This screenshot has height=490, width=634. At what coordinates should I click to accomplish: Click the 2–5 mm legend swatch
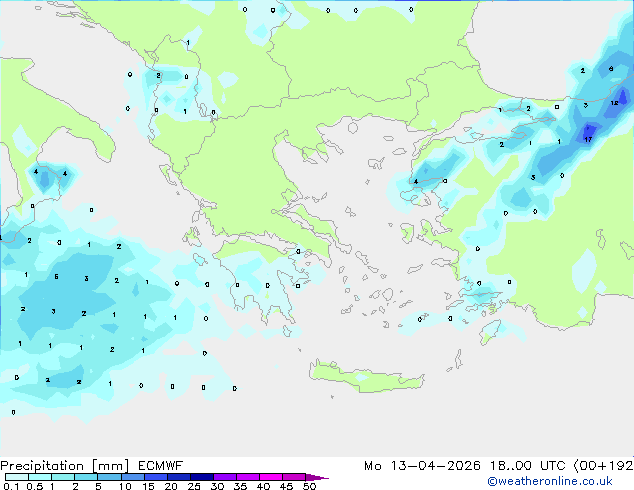click(x=86, y=477)
